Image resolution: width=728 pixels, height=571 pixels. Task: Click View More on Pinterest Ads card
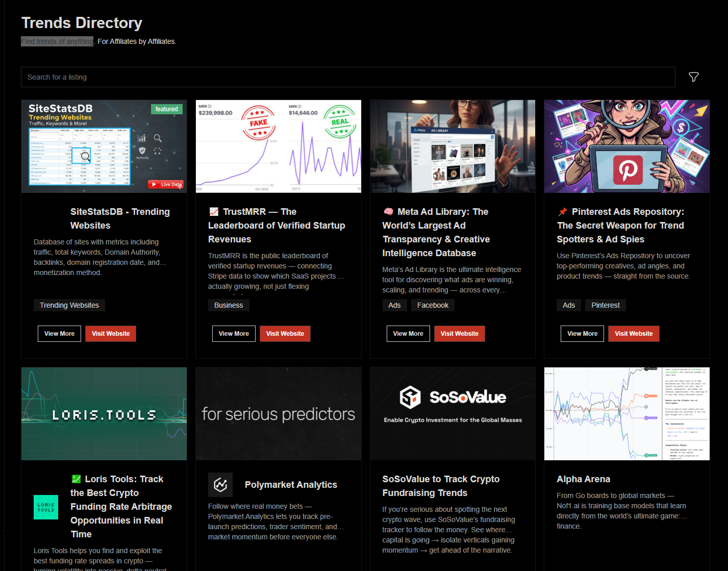pos(582,334)
